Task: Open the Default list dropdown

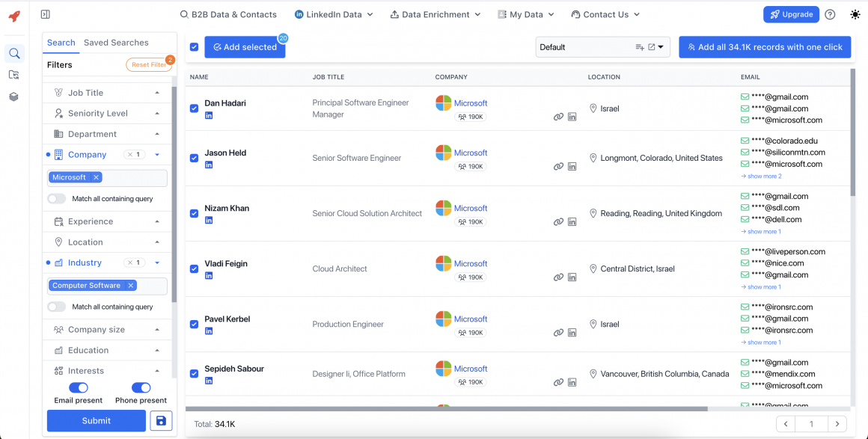Action: tap(661, 47)
